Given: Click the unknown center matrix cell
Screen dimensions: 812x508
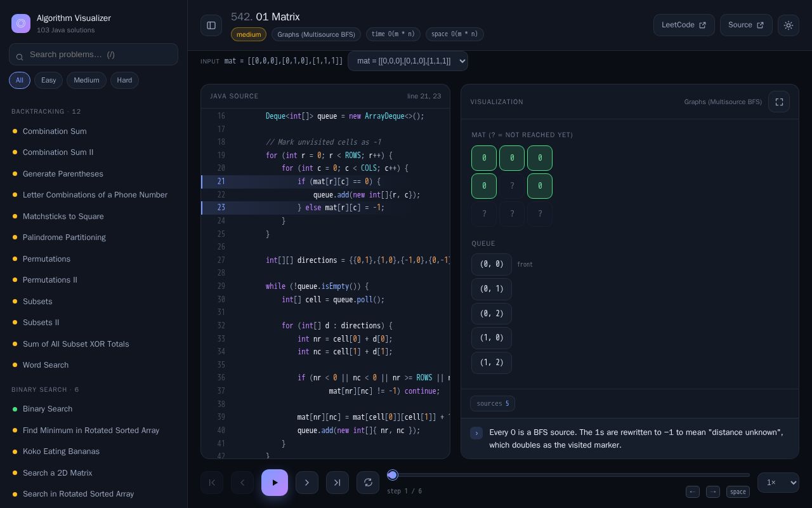Looking at the screenshot, I should (512, 186).
